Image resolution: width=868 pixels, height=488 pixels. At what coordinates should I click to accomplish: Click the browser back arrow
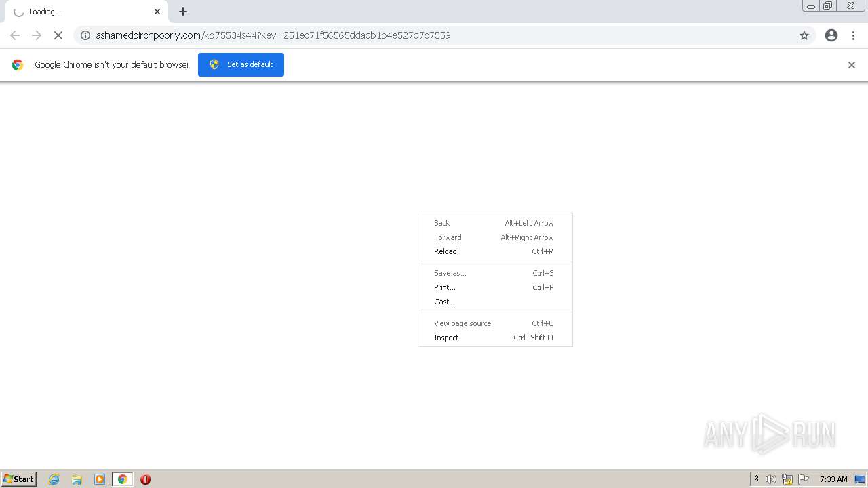pyautogui.click(x=15, y=35)
